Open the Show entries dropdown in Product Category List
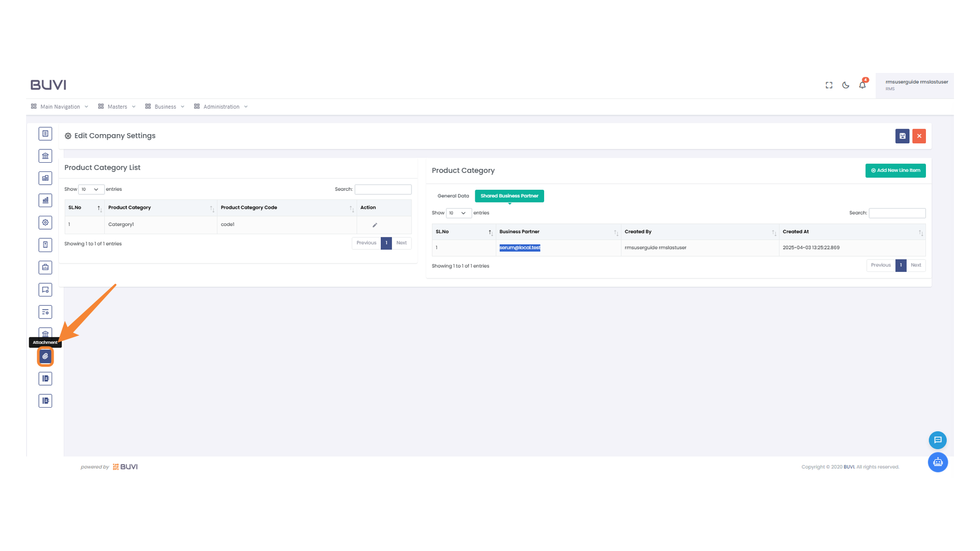Image resolution: width=980 pixels, height=551 pixels. (90, 189)
